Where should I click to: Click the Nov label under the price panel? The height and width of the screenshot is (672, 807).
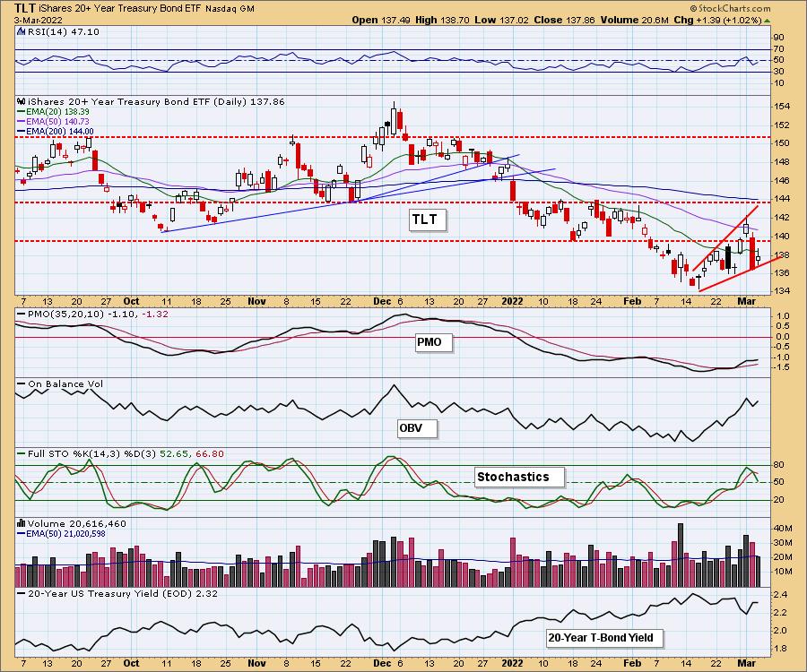pyautogui.click(x=256, y=302)
